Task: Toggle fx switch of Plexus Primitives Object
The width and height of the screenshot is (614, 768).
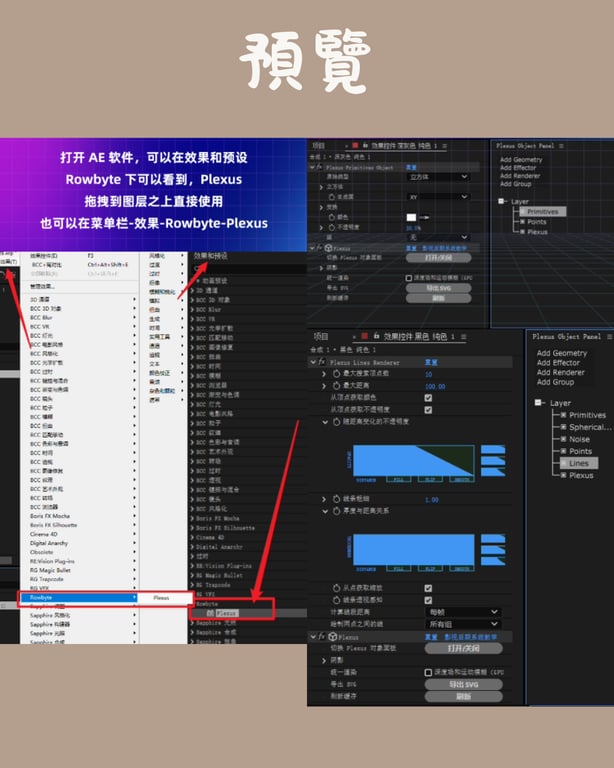Action: coord(319,167)
